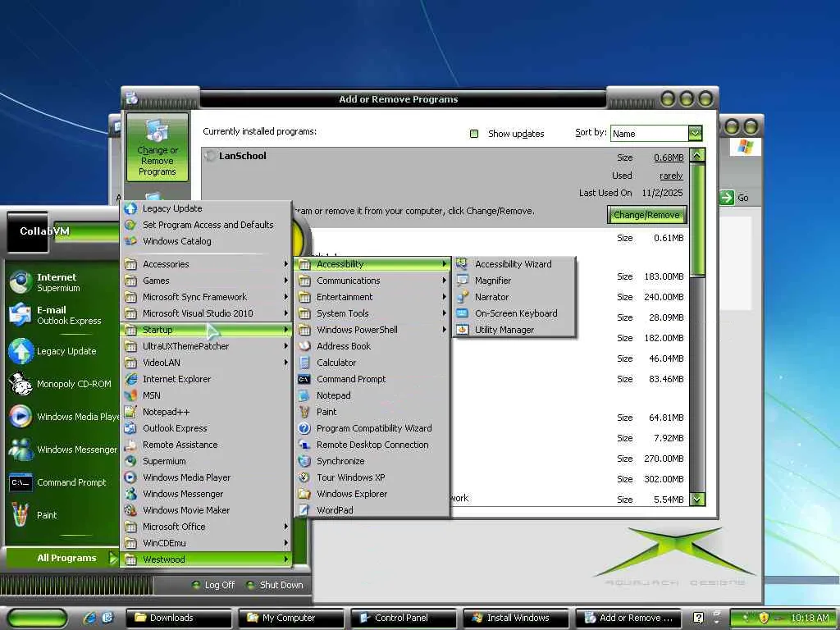The width and height of the screenshot is (840, 630).
Task: Open Windows Movie Maker
Action: 206,510
